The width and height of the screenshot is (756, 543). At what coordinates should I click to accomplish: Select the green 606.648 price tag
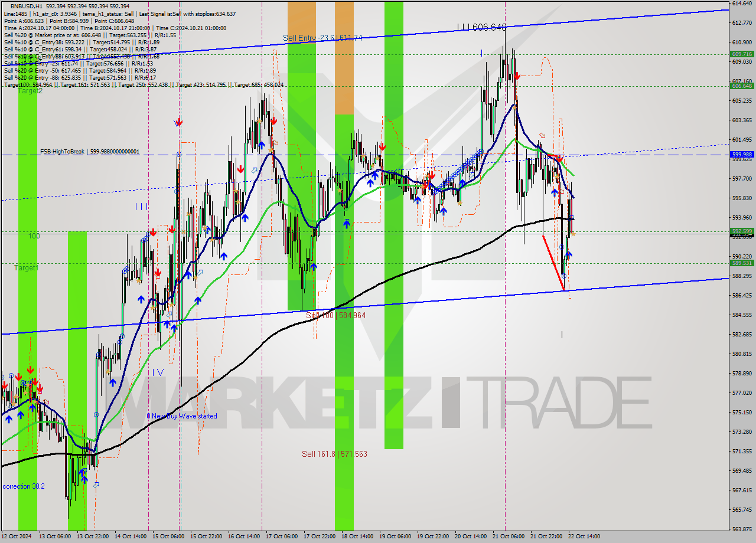click(x=742, y=86)
